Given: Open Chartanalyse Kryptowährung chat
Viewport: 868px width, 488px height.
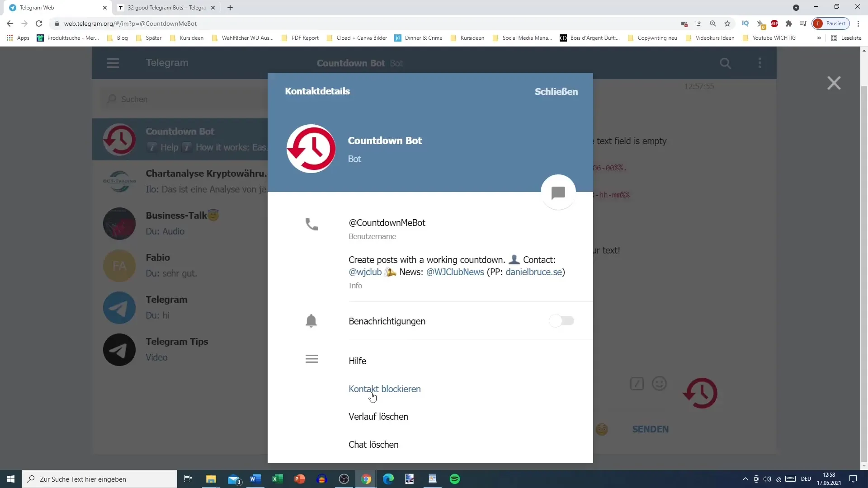Looking at the screenshot, I should click(x=180, y=181).
